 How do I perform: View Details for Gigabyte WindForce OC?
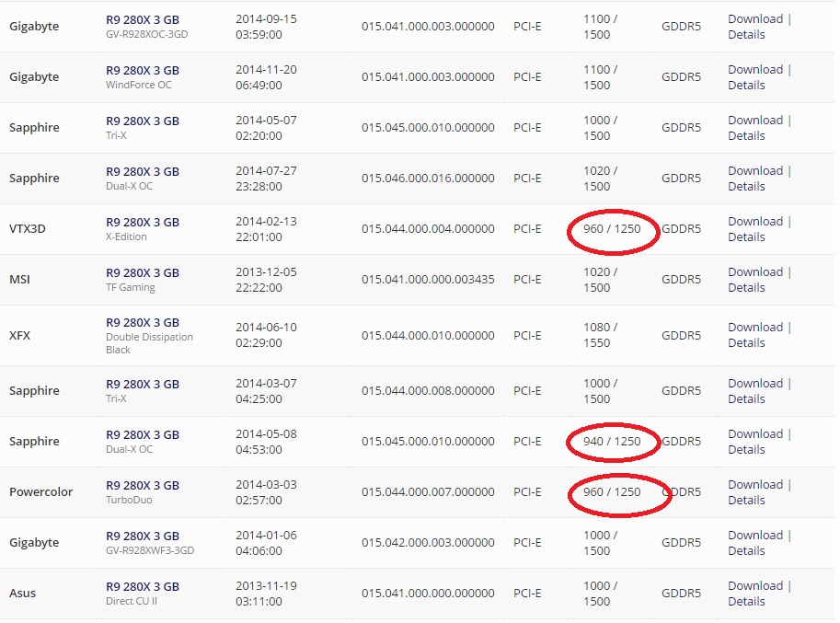tap(746, 86)
